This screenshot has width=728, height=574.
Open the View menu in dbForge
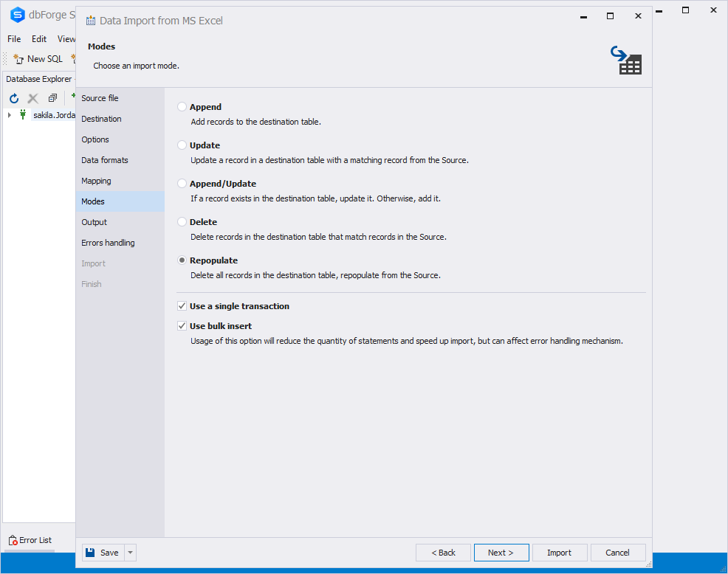click(66, 39)
